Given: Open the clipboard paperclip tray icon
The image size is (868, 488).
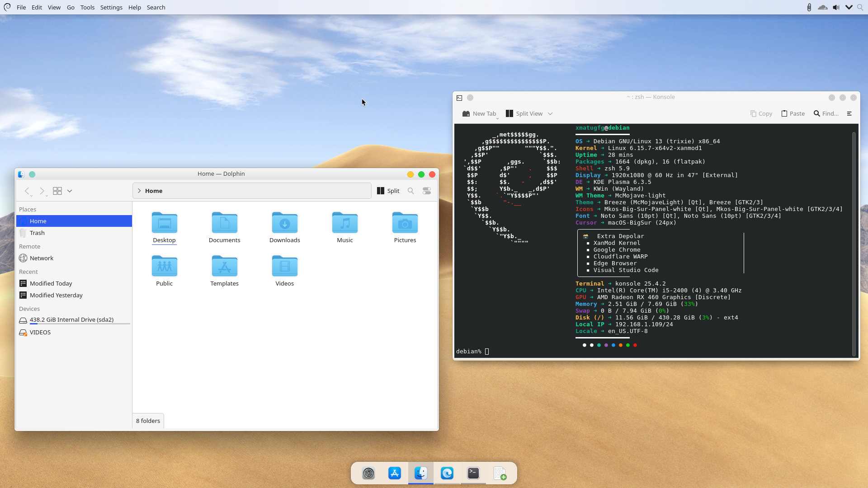Looking at the screenshot, I should (809, 7).
